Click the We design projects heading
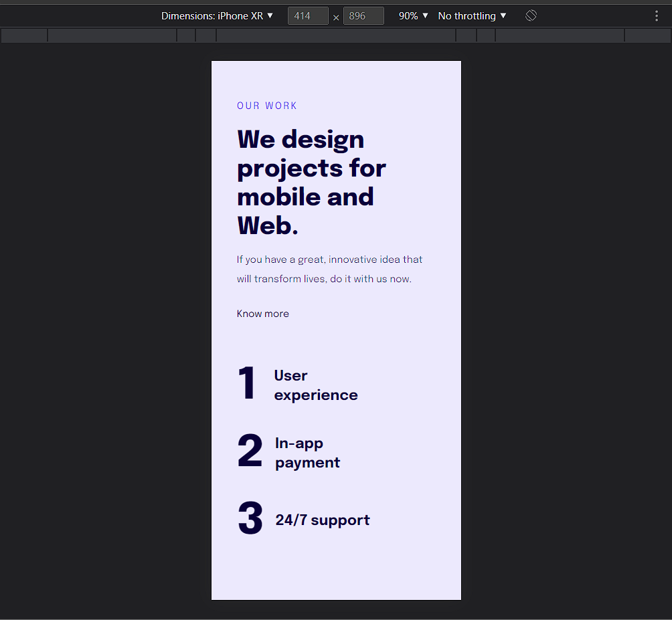The image size is (672, 620). pos(311,182)
